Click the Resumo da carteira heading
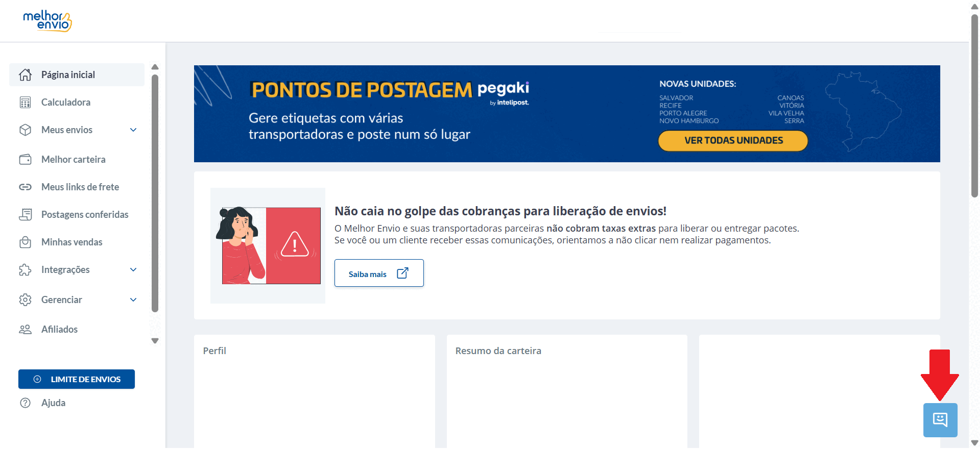The image size is (980, 449). 498,351
